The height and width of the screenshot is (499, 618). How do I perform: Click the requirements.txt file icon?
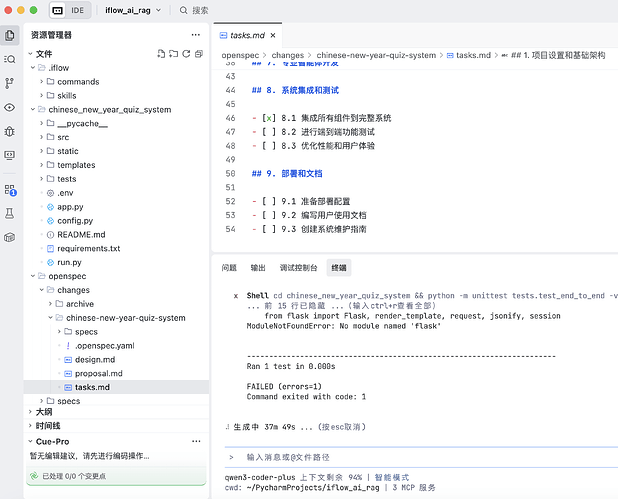pos(50,248)
